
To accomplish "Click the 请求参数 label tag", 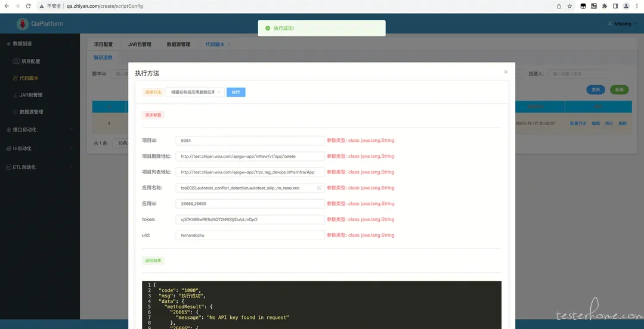I will point(153,116).
